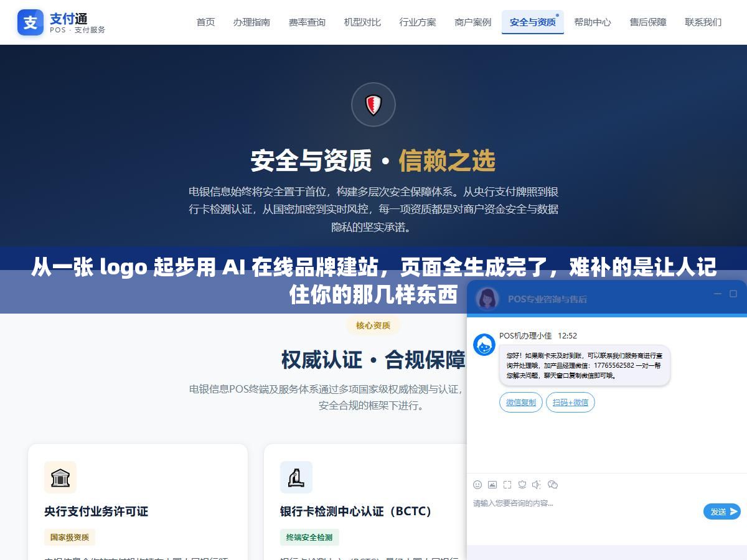Click the 支付通 blue logo icon
This screenshot has width=747, height=560.
click(31, 22)
